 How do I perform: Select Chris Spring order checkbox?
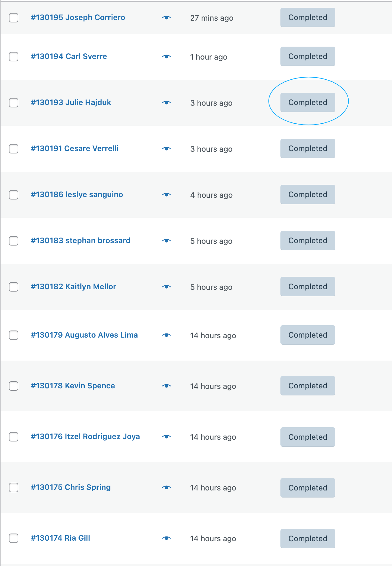[x=14, y=488]
